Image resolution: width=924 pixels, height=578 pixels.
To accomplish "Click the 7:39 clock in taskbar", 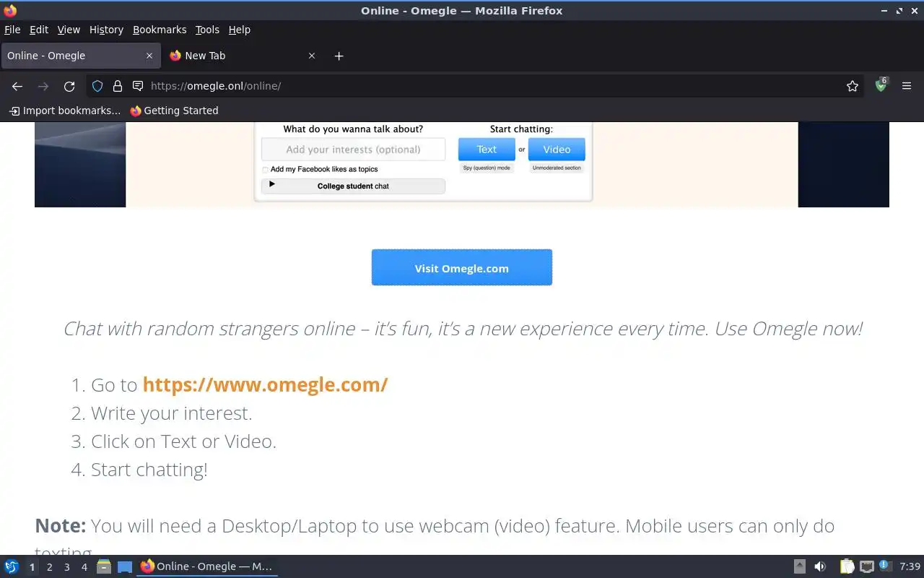I will tap(910, 566).
